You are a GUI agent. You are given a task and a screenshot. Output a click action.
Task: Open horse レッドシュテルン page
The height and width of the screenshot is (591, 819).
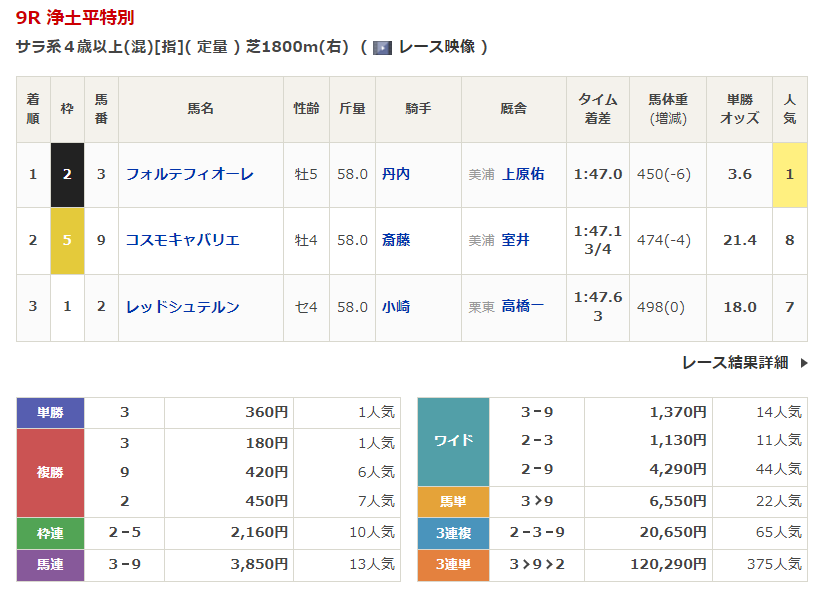(182, 307)
